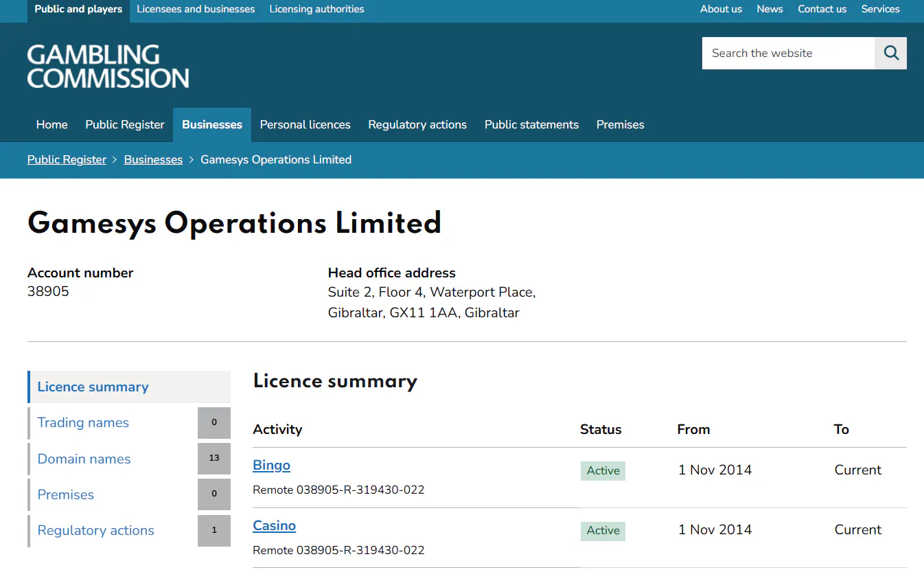The height and width of the screenshot is (572, 924).
Task: Click Gibraltar, GX11 1AA address line
Action: pos(424,312)
